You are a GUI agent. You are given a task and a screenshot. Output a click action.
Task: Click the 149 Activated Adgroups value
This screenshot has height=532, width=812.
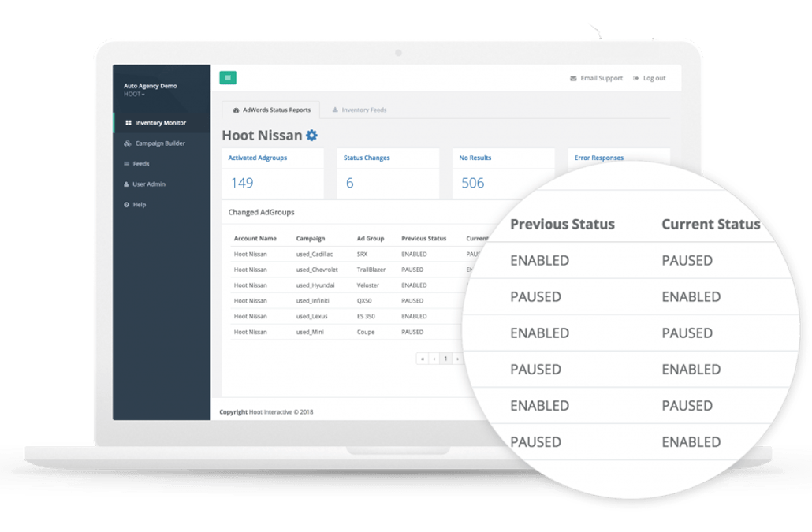click(x=242, y=183)
